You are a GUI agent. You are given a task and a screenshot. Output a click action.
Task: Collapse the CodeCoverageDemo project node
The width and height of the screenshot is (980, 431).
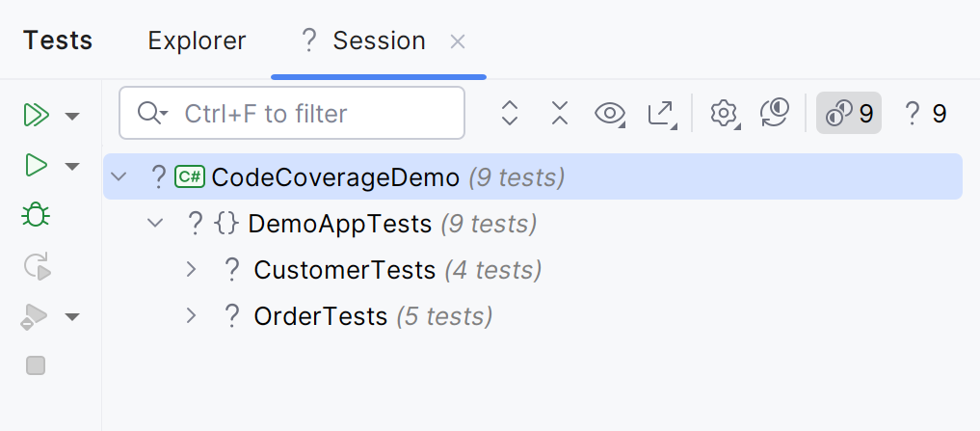[119, 177]
